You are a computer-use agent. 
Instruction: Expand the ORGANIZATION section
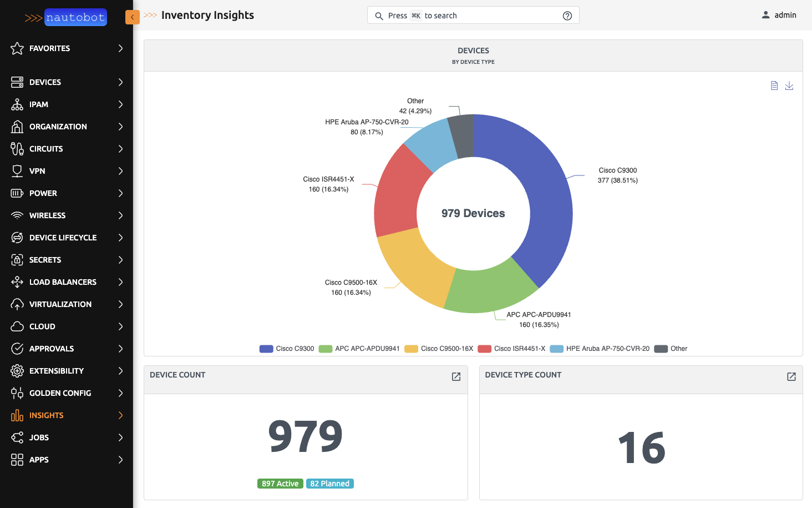58,126
